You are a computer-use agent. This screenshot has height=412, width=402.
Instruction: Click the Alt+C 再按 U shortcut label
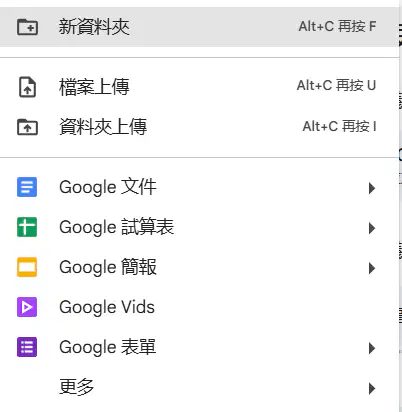336,86
